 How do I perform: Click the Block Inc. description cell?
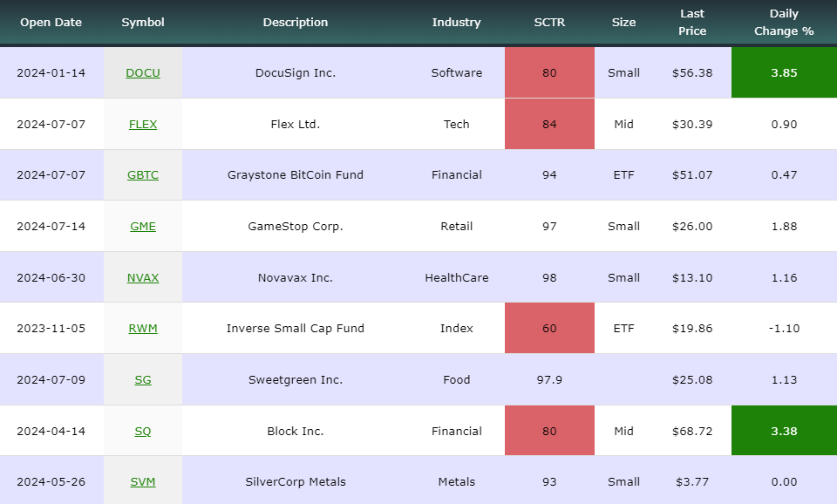click(296, 431)
